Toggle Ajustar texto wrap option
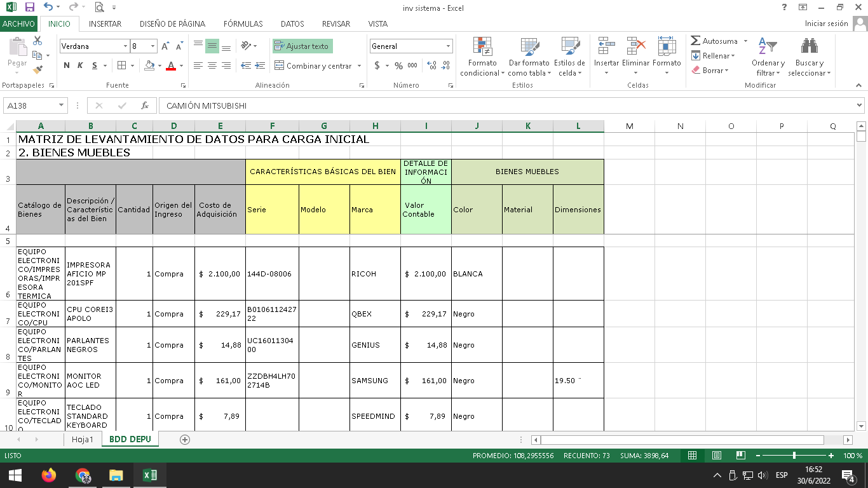Viewport: 868px width, 488px height. pos(302,46)
